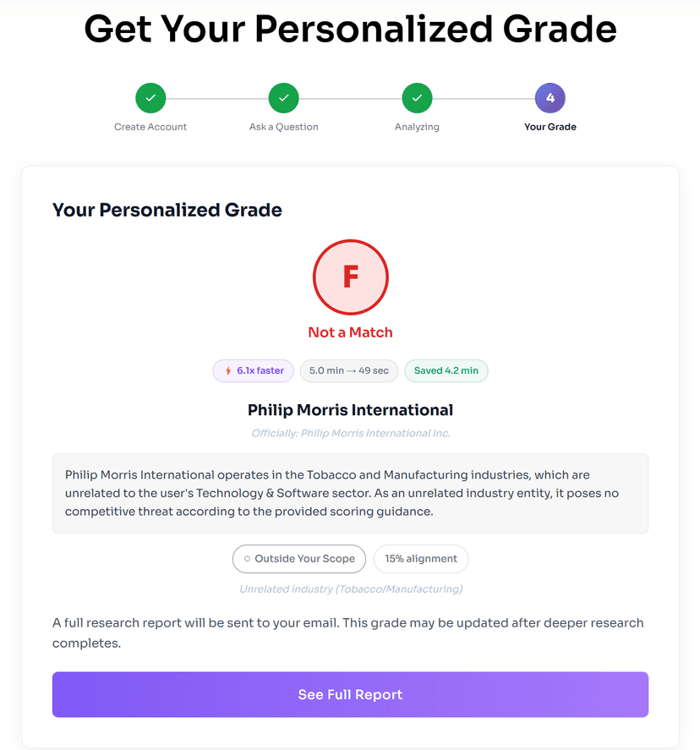
Task: Click the Analyzing step label
Action: click(417, 127)
